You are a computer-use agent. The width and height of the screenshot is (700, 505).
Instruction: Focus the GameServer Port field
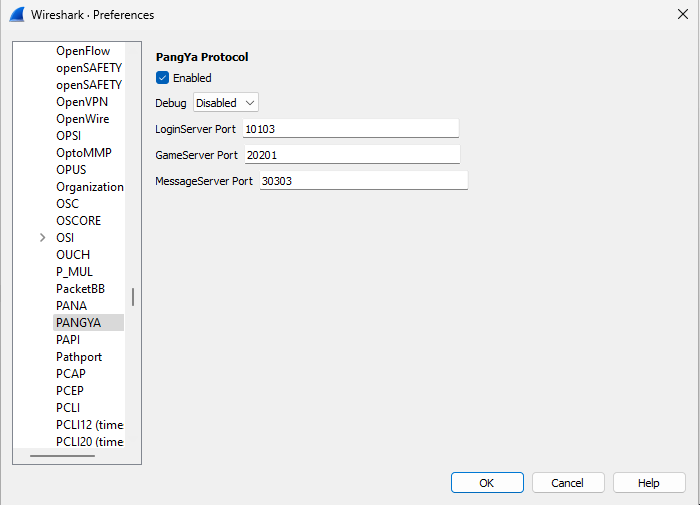click(352, 154)
